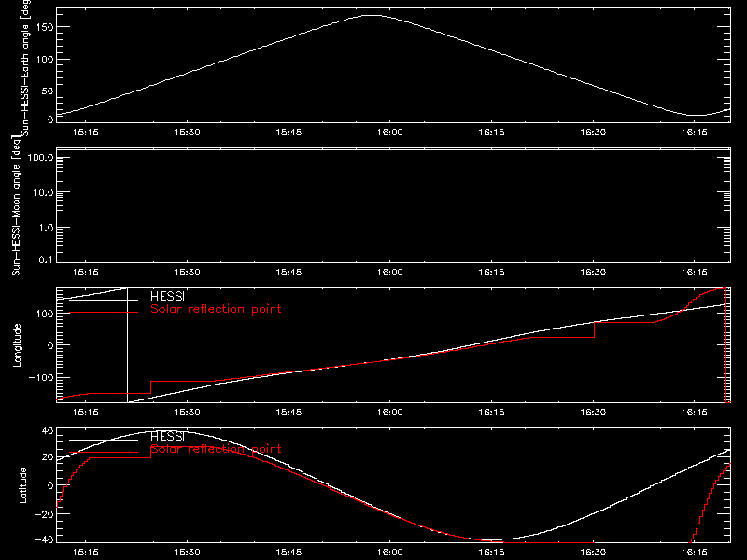The height and width of the screenshot is (560, 747).
Task: Click 16:45 time label below Earth angle plot
Action: pos(694,133)
